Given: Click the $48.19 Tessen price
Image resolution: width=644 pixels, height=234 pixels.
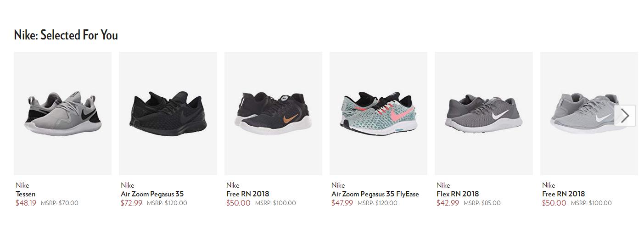Looking at the screenshot, I should (x=26, y=203).
